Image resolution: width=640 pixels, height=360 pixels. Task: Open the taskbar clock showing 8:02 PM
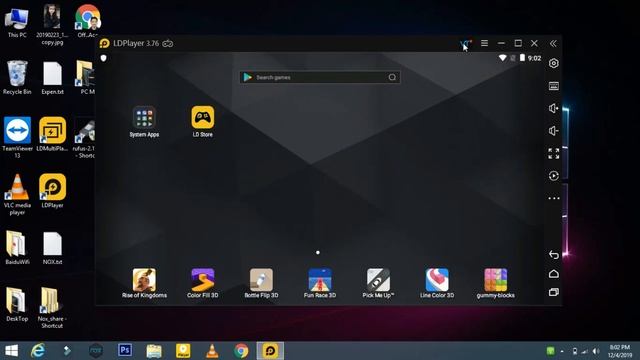(x=620, y=351)
